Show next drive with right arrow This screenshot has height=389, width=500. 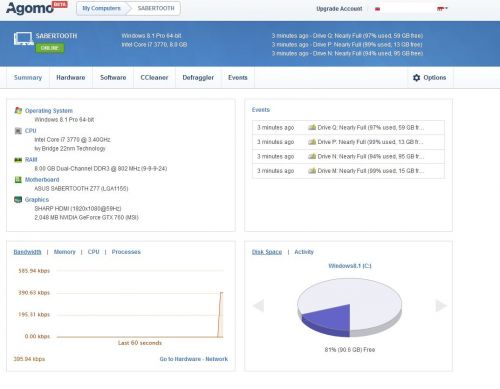(x=441, y=305)
